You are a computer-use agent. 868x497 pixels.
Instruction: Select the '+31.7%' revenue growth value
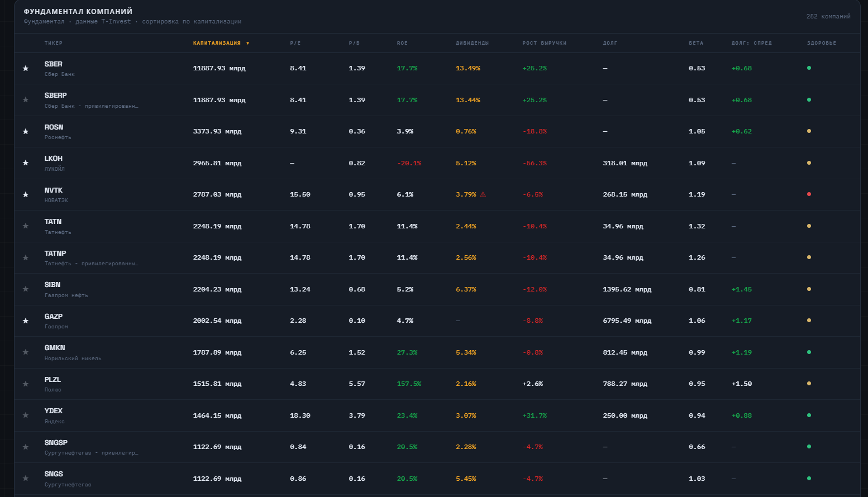coord(535,415)
